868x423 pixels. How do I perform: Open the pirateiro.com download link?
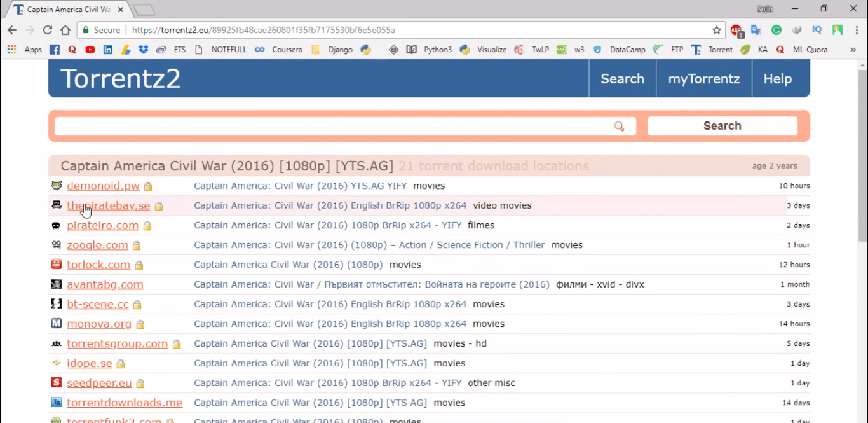pos(102,225)
